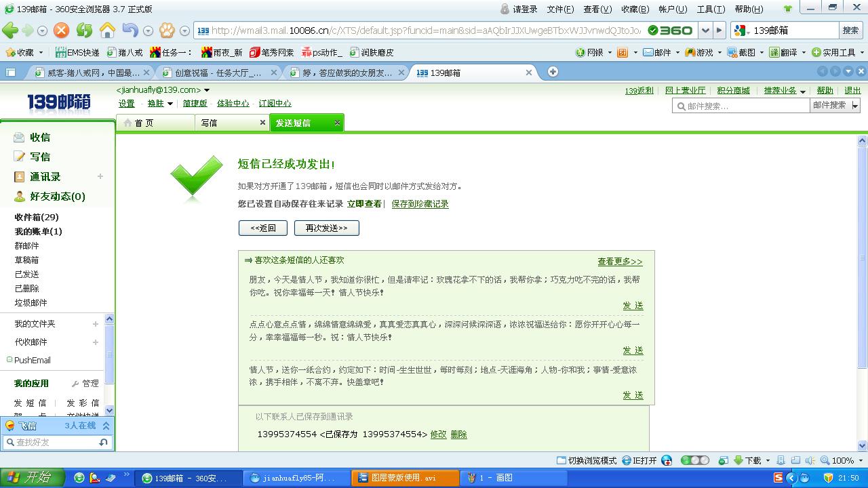The width and height of the screenshot is (868, 488).
Task: Click the Sogou S input method tray icon
Action: [x=780, y=478]
